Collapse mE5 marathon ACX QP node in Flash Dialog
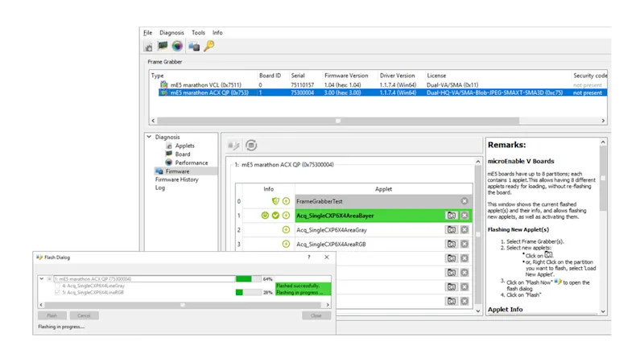Viewport: 644px width, 362px height. 42,279
